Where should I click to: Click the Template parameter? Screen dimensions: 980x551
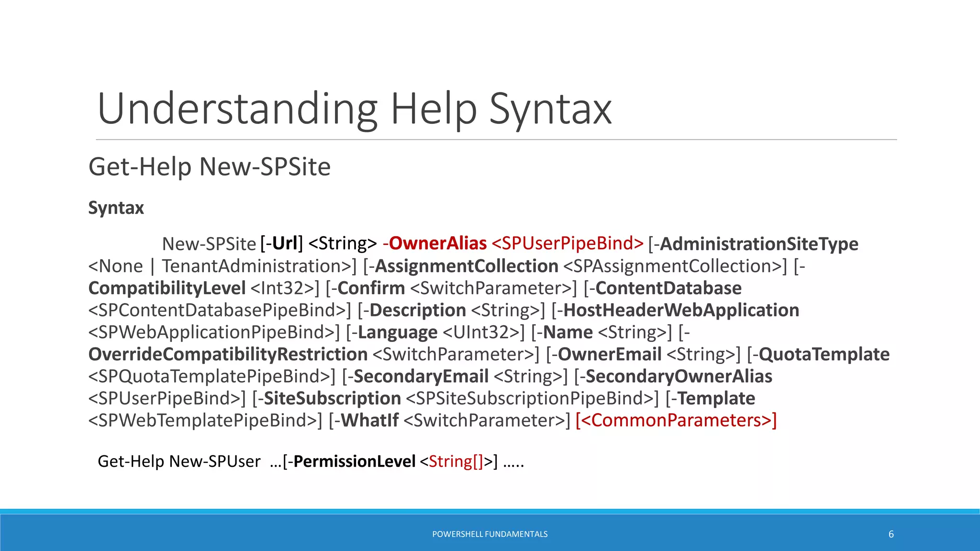point(716,398)
